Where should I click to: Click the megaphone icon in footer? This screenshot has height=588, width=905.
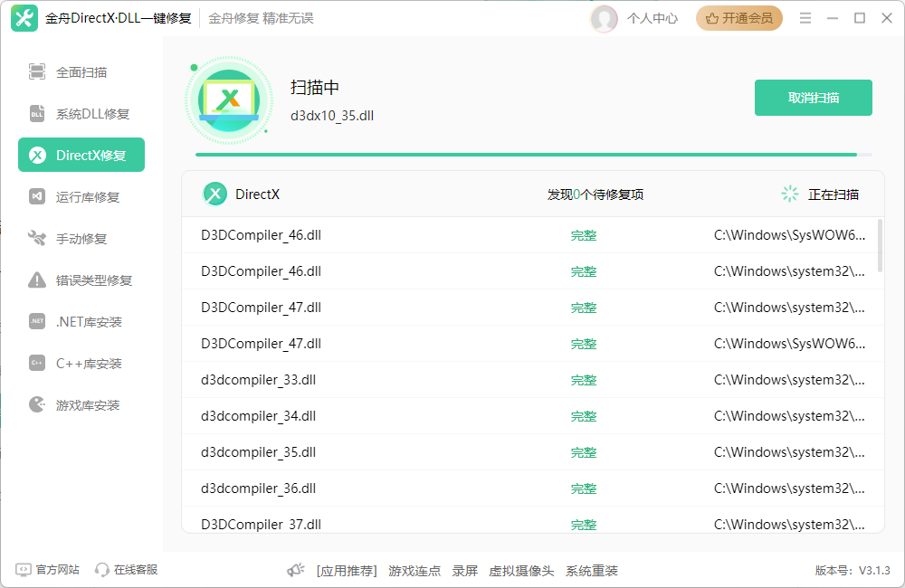pyautogui.click(x=296, y=570)
